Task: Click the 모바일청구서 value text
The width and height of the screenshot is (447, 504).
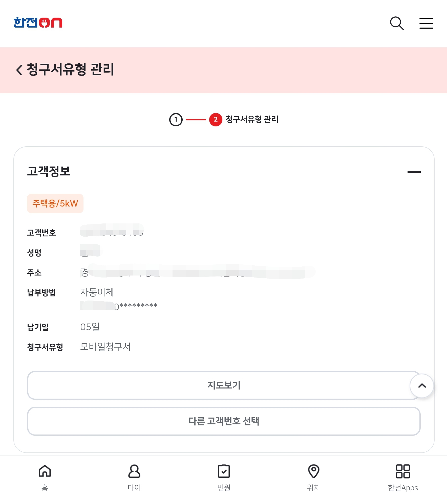Action: [105, 347]
